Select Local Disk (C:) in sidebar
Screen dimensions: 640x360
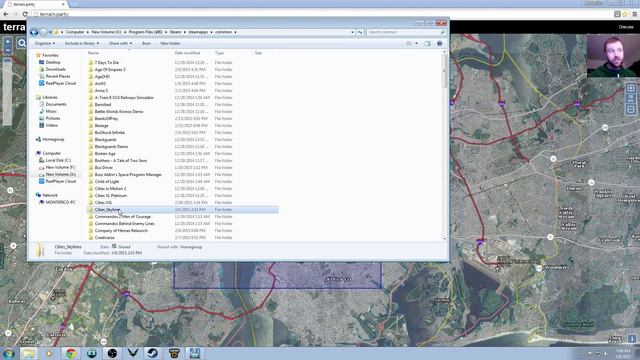pos(58,160)
